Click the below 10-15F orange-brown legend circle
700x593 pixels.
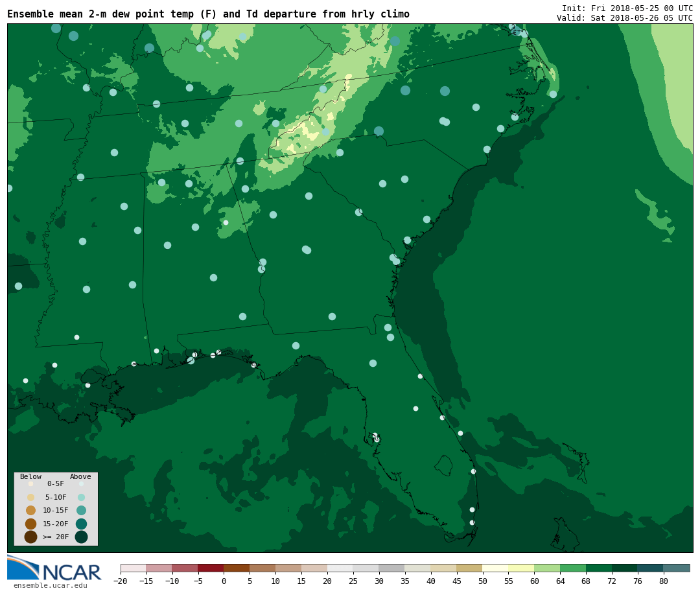(31, 511)
